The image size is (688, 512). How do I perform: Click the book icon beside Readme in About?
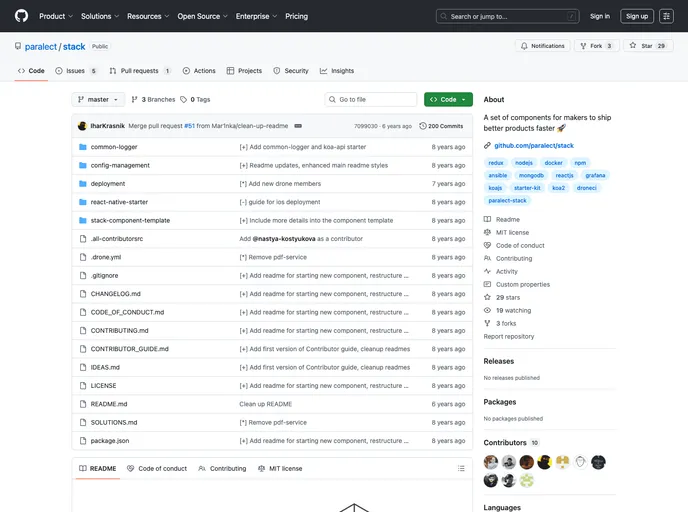click(x=487, y=219)
